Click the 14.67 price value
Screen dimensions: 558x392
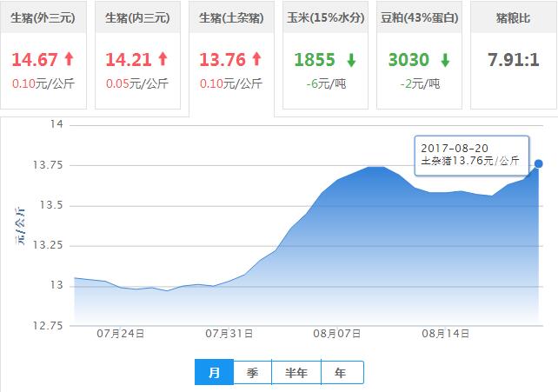coord(35,59)
